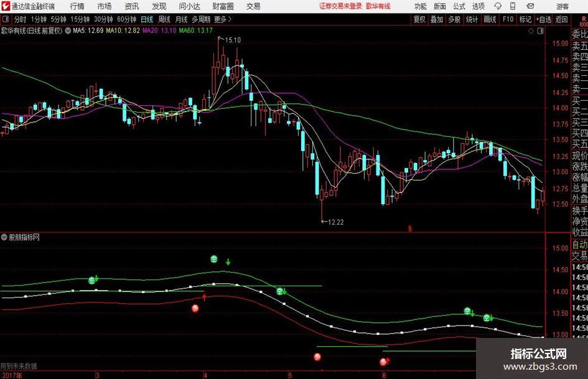Expand the 股朋指标网 indicator dropdown
The height and width of the screenshot is (379, 588).
tap(4, 237)
